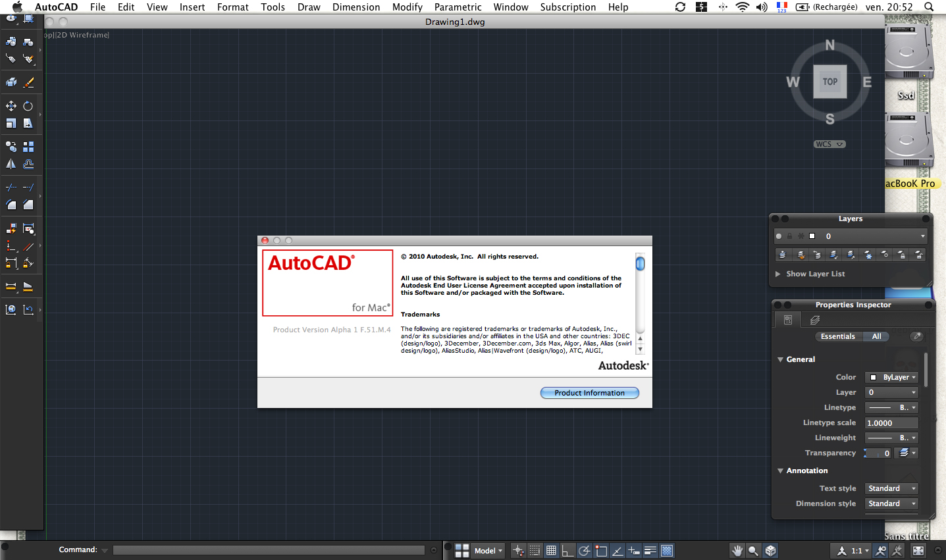The height and width of the screenshot is (560, 946).
Task: Select the 3D box solid tool
Action: pyautogui.click(x=11, y=82)
